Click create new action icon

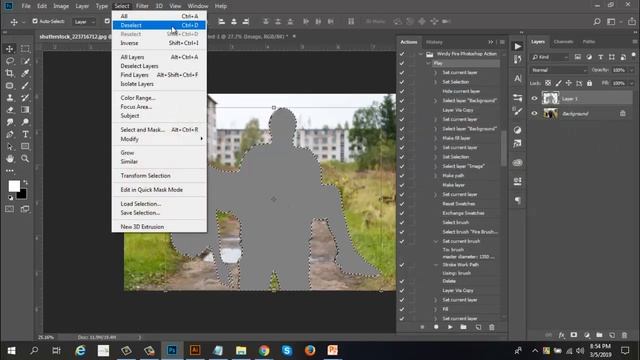coord(478,327)
